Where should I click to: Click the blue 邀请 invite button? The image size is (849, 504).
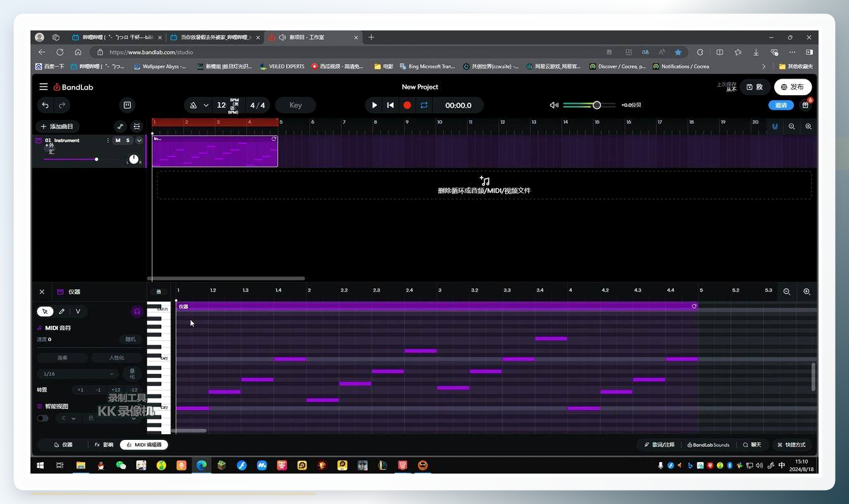[x=781, y=105]
